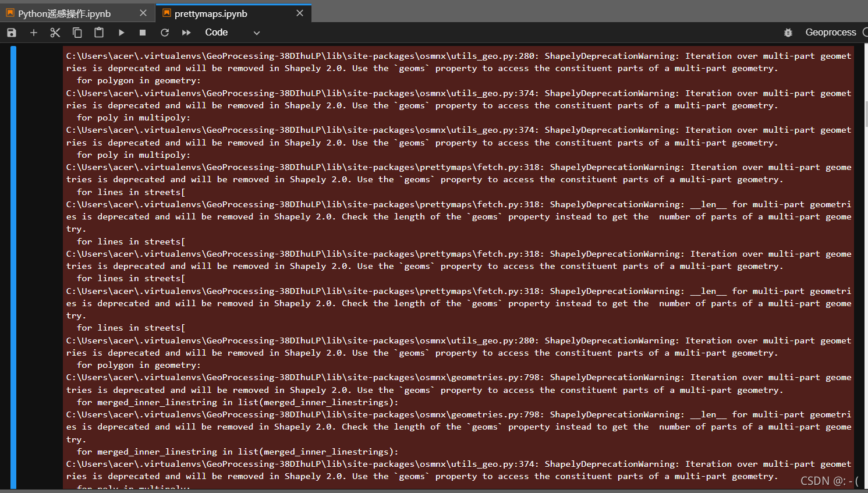Click 'for merged_inner_linestring in list' first line
868x493 pixels.
coord(238,402)
